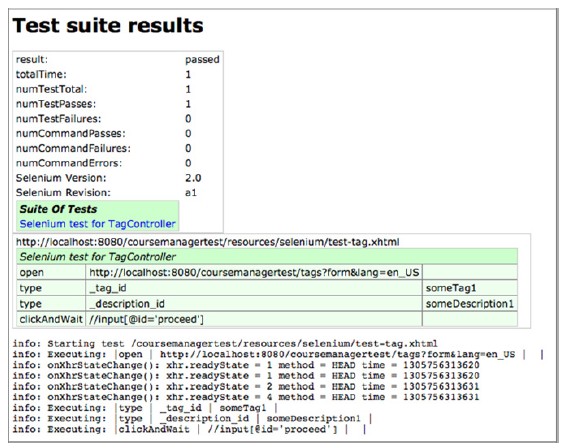
Task: Select the 'passed' result value
Action: tap(202, 59)
